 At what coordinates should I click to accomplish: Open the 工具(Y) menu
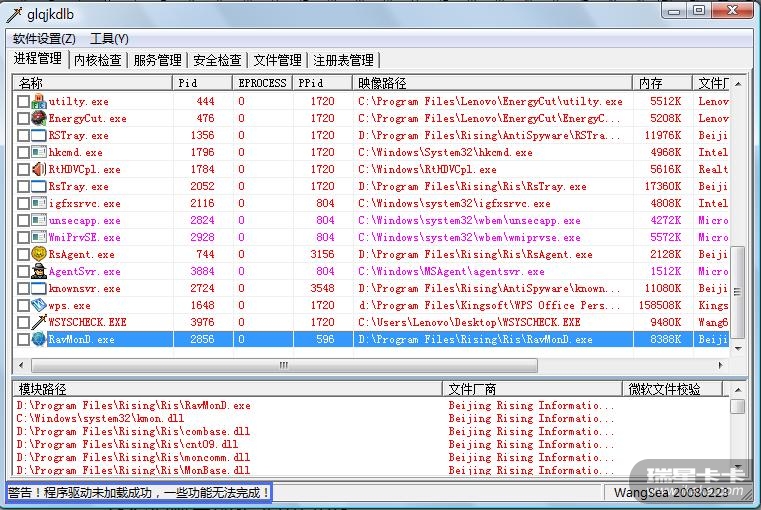(109, 39)
